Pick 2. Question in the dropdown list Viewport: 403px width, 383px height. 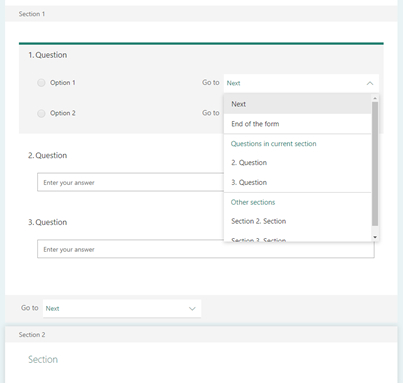pos(297,163)
